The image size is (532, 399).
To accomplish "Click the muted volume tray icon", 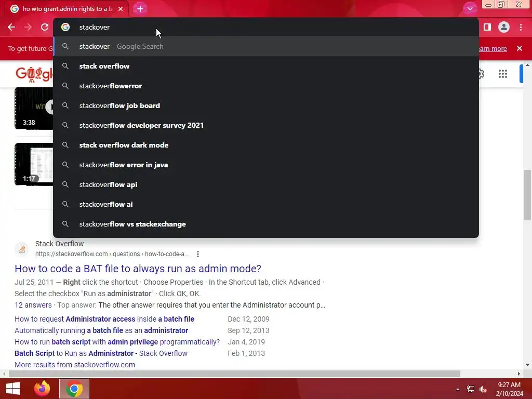I will click(483, 389).
